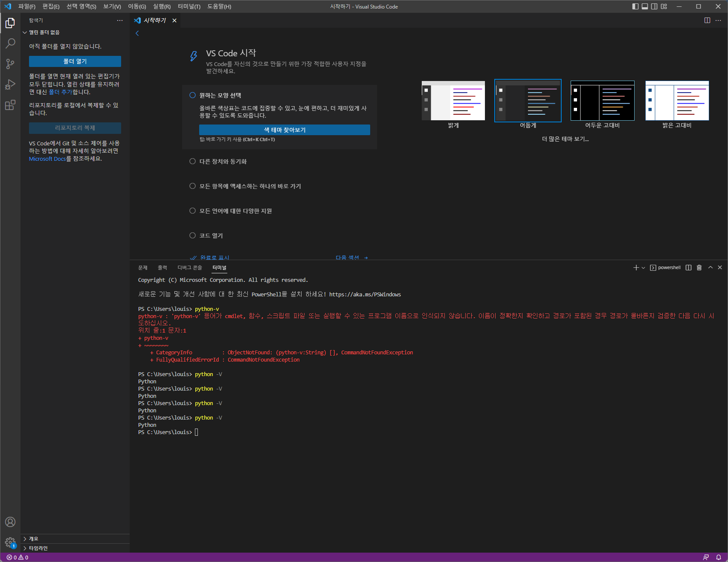728x562 pixels.
Task: Click the back arrow on welcome page
Action: 137,33
